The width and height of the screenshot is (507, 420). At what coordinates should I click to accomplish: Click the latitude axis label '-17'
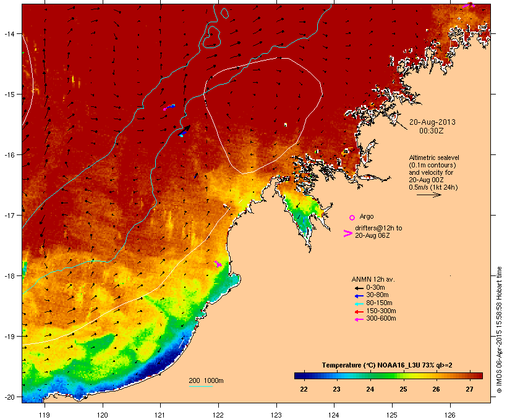click(x=9, y=215)
